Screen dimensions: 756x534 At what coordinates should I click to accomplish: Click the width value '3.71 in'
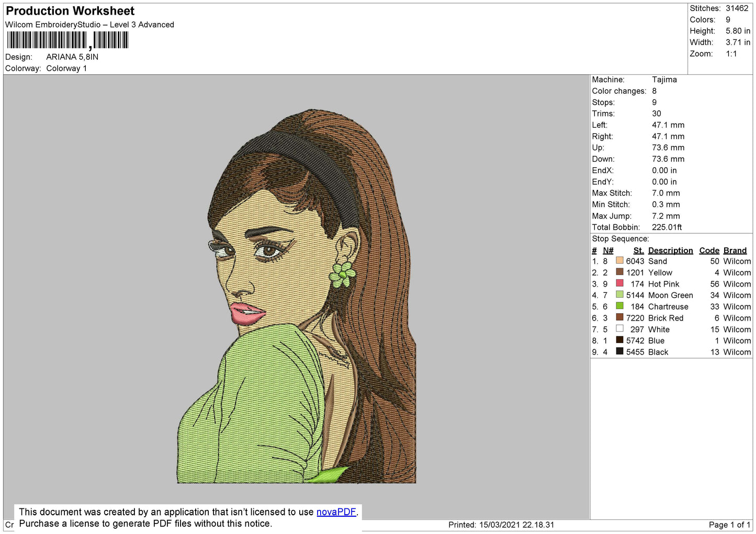coord(738,42)
